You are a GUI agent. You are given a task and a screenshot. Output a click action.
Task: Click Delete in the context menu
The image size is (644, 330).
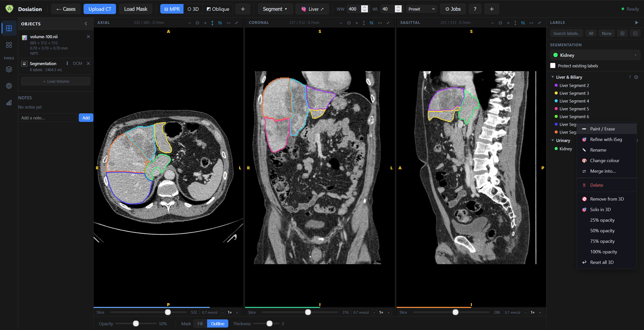pyautogui.click(x=607, y=185)
